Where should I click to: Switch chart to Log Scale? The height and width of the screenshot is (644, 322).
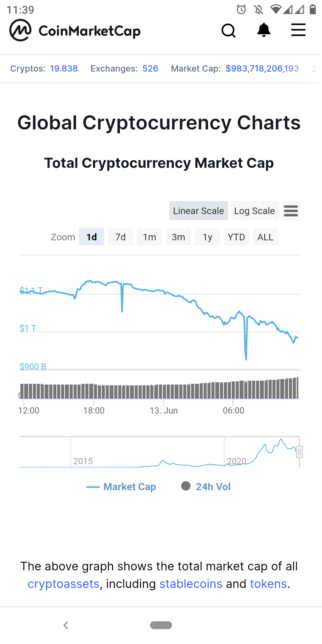[255, 211]
